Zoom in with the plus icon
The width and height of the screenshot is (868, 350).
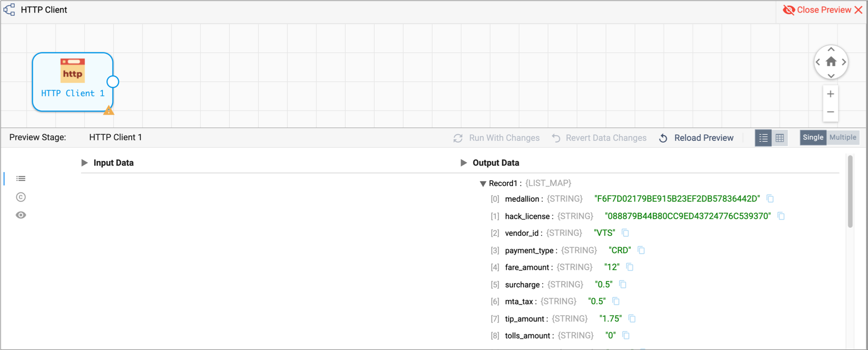coord(830,94)
